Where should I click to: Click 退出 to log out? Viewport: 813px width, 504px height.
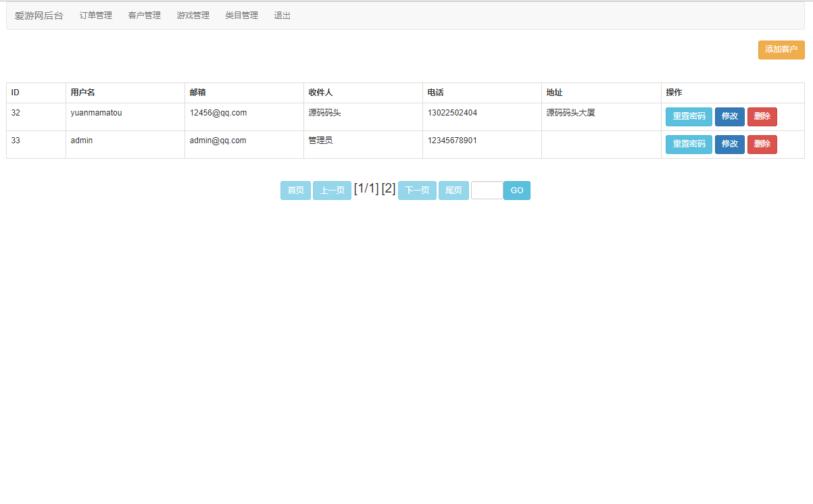tap(282, 16)
